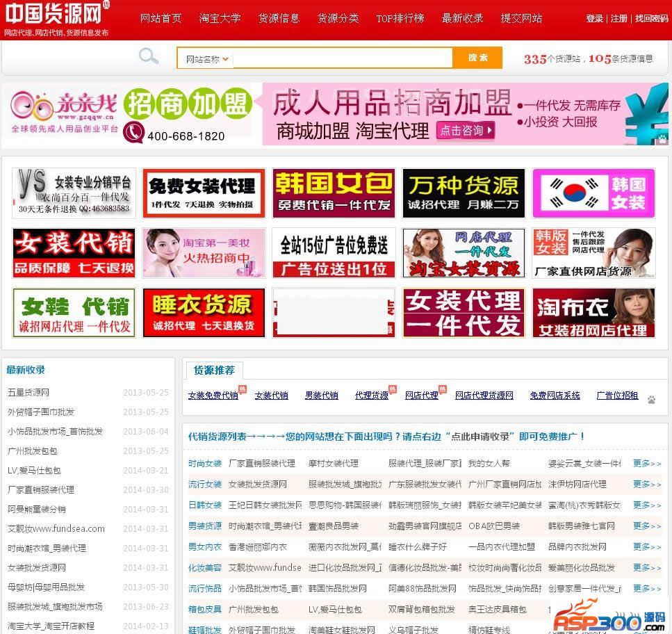Viewport: 672px width, 634px height.
Task: Click 更多>> in the 时尚女装 row
Action: (x=647, y=464)
